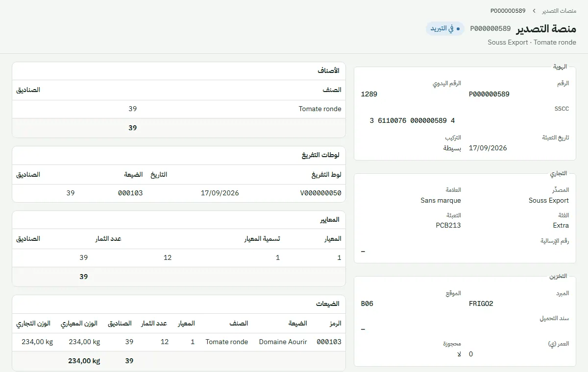This screenshot has height=372, width=588.
Task: Select manual number value 1289
Action: [369, 94]
